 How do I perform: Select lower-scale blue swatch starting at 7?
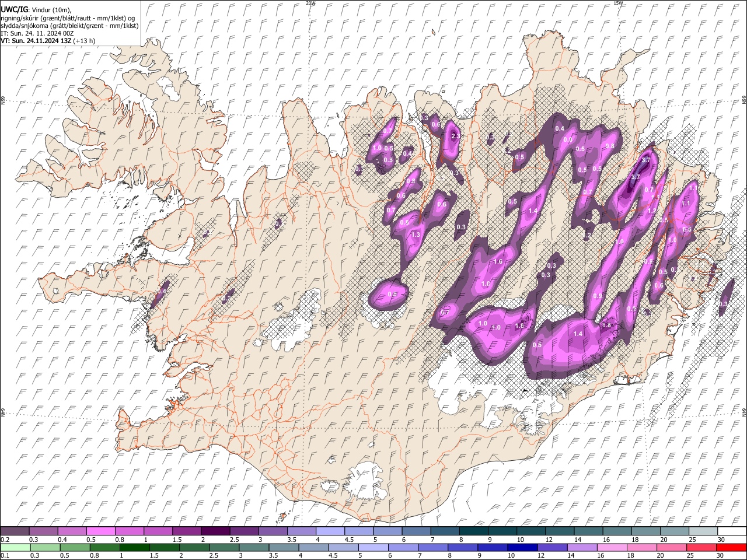(x=433, y=547)
